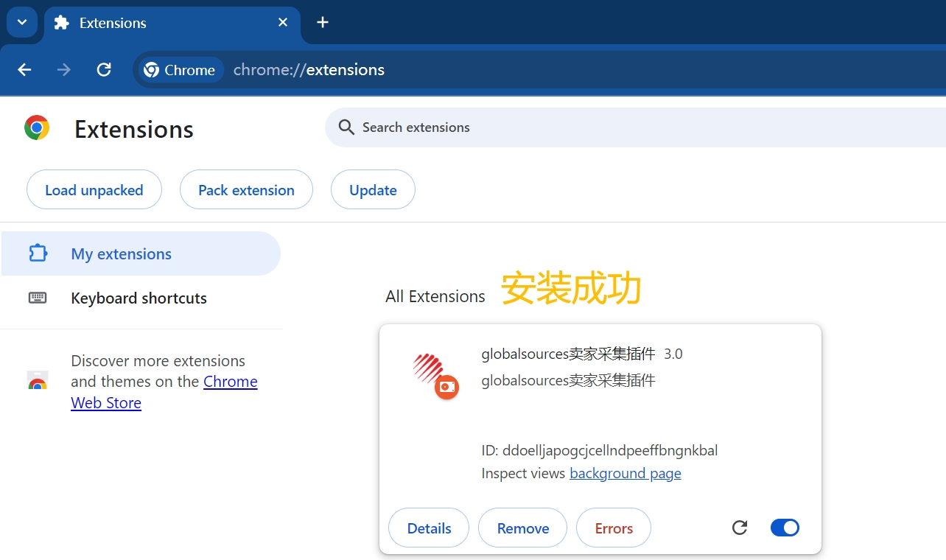Reload the page with the refresh icon

coord(104,70)
